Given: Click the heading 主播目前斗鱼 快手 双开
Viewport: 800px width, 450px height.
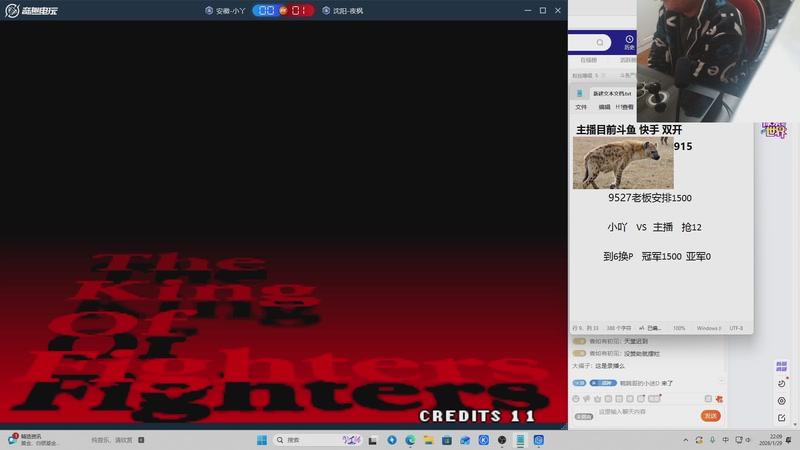Looking at the screenshot, I should (x=629, y=130).
